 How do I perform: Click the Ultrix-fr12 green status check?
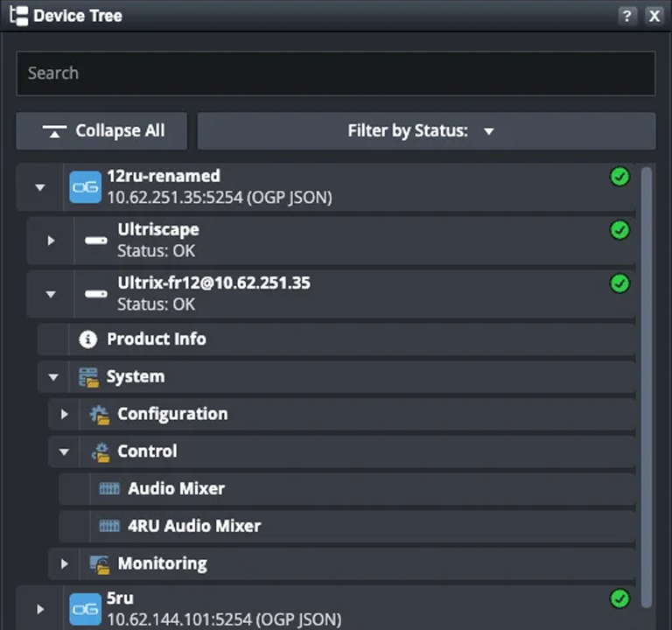coord(619,283)
